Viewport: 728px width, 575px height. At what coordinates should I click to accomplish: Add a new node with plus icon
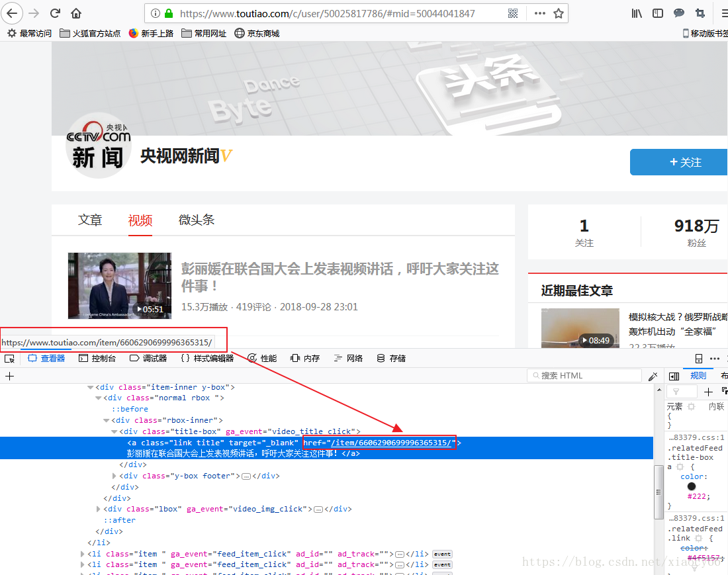10,376
